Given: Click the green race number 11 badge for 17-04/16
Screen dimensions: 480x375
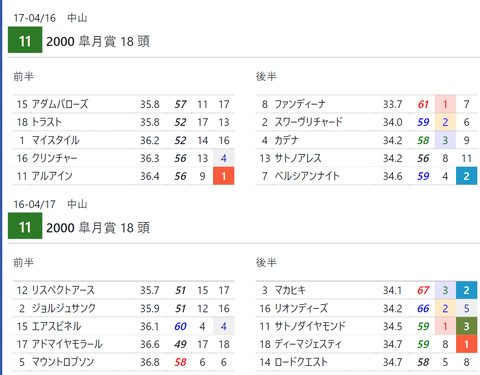Looking at the screenshot, I should coord(25,40).
